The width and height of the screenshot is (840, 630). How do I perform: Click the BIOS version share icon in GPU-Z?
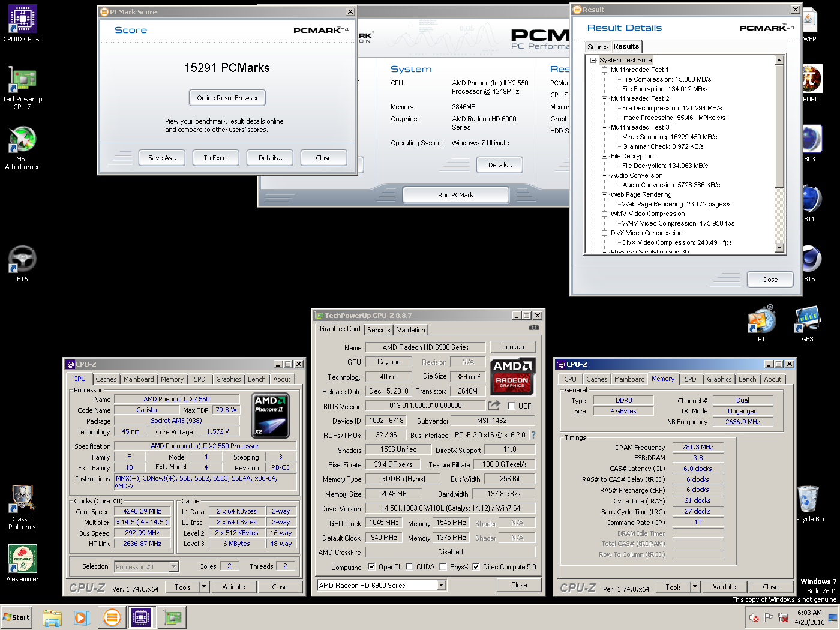tap(494, 406)
